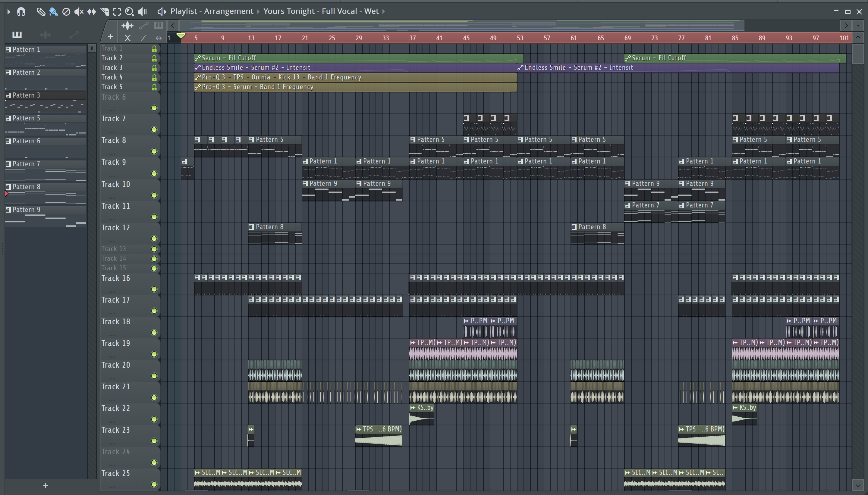Select the Slip tool
Image resolution: width=868 pixels, height=495 pixels.
[92, 11]
